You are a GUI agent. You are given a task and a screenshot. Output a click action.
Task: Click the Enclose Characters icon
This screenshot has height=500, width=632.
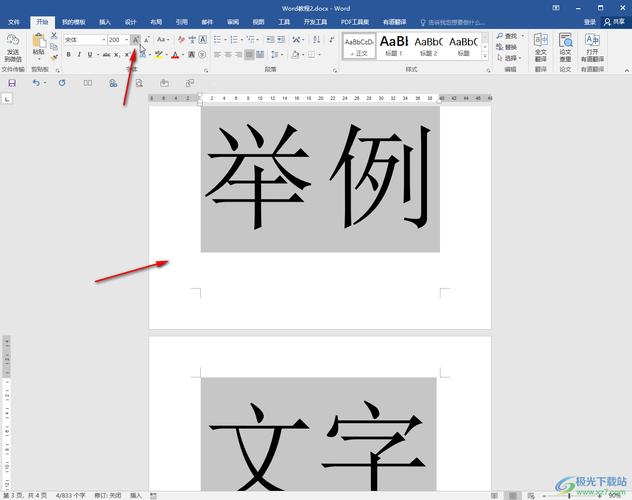tap(203, 54)
